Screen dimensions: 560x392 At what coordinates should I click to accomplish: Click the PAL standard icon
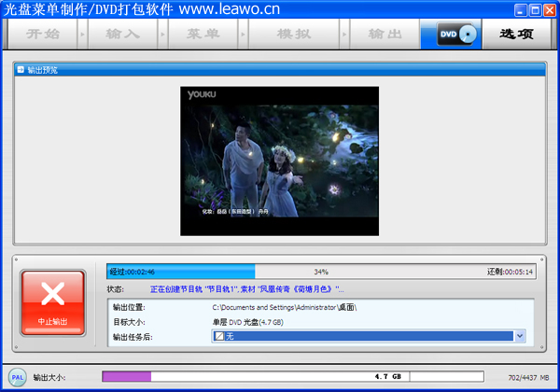point(18,377)
